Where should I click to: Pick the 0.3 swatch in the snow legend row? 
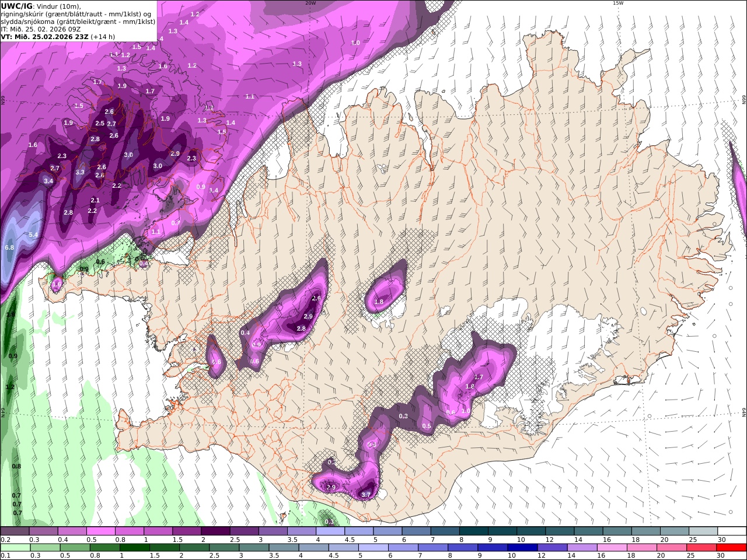tap(43, 531)
